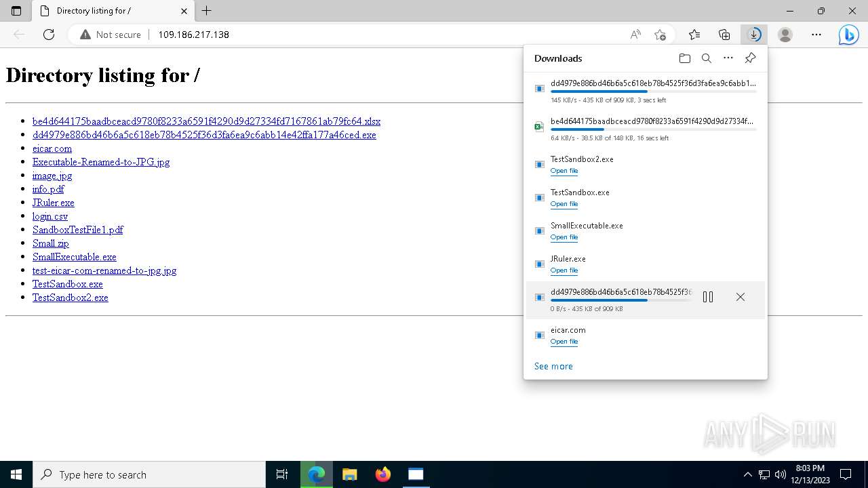Click file icon next to eicar.com download
The width and height of the screenshot is (868, 488).
pos(540,335)
